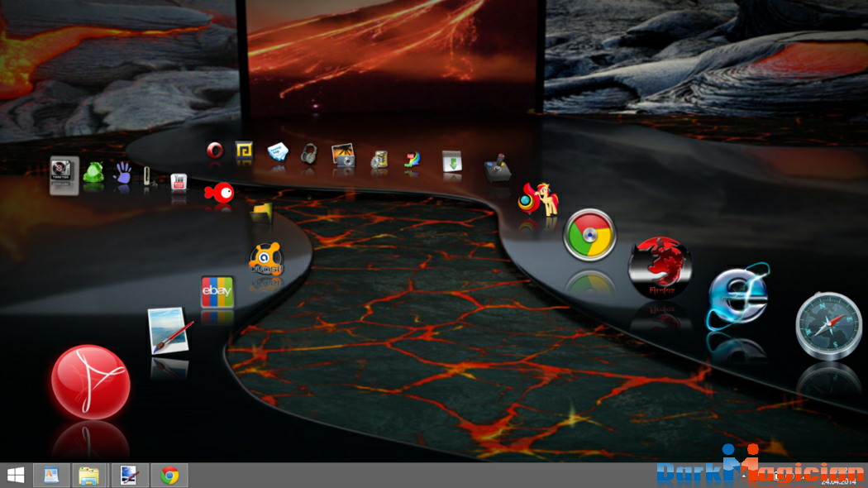Viewport: 868px width, 488px height.
Task: Open the eBay dock icon
Action: coord(217,291)
